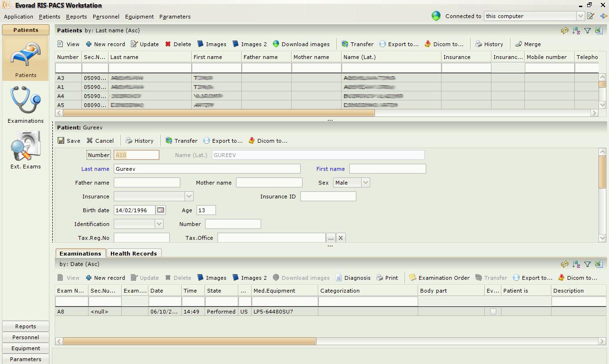The width and height of the screenshot is (609, 364).
Task: Click the Patients bed icon in sidebar
Action: [25, 55]
